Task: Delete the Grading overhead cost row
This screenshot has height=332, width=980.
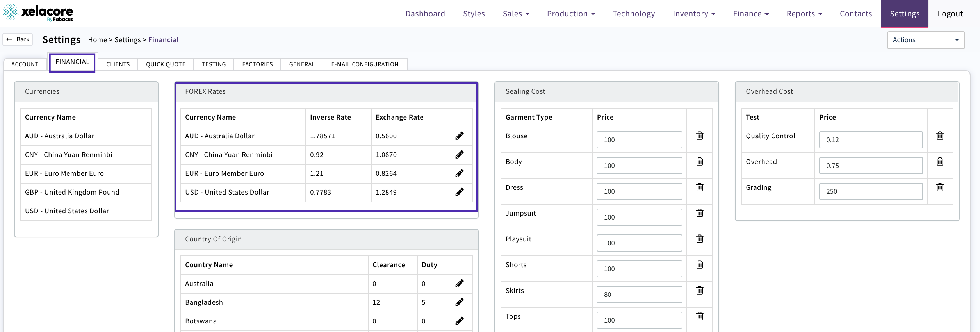Action: (940, 187)
